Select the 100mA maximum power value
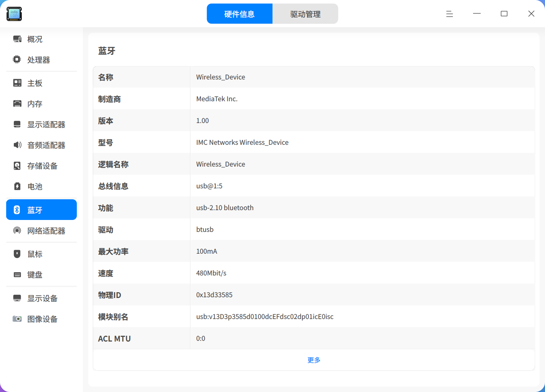Viewport: 545px width, 392px height. (207, 251)
